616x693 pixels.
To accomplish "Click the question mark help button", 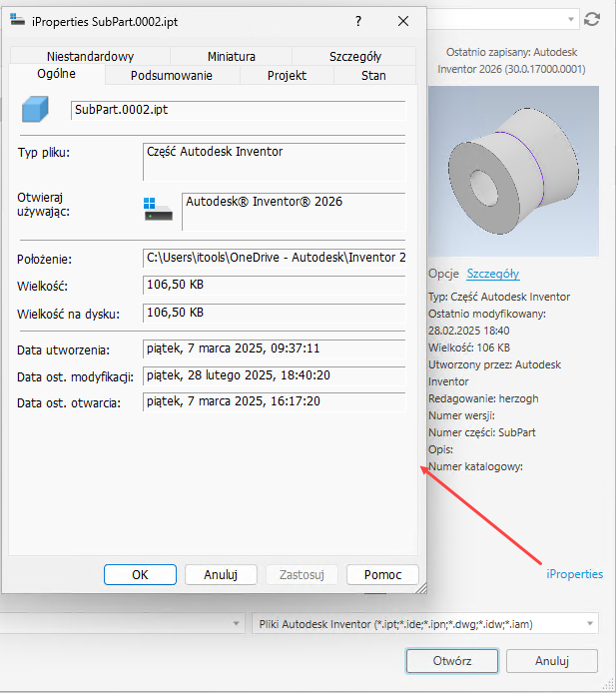I will [358, 21].
